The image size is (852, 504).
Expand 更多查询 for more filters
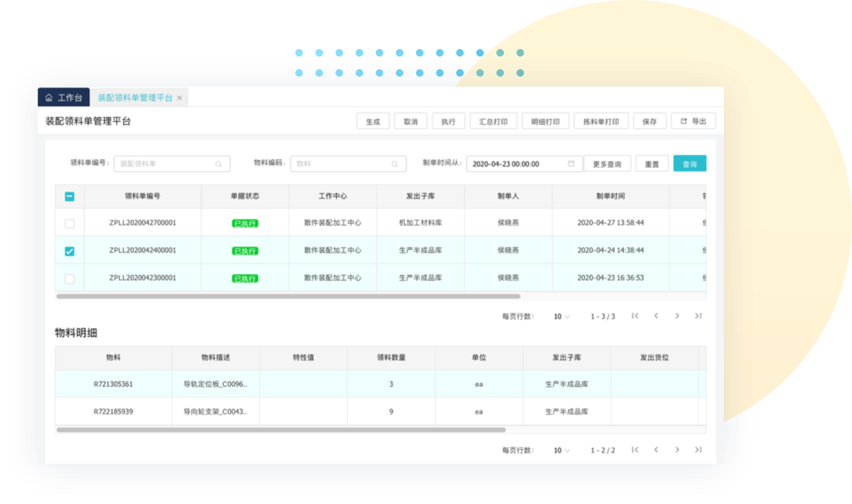point(607,164)
